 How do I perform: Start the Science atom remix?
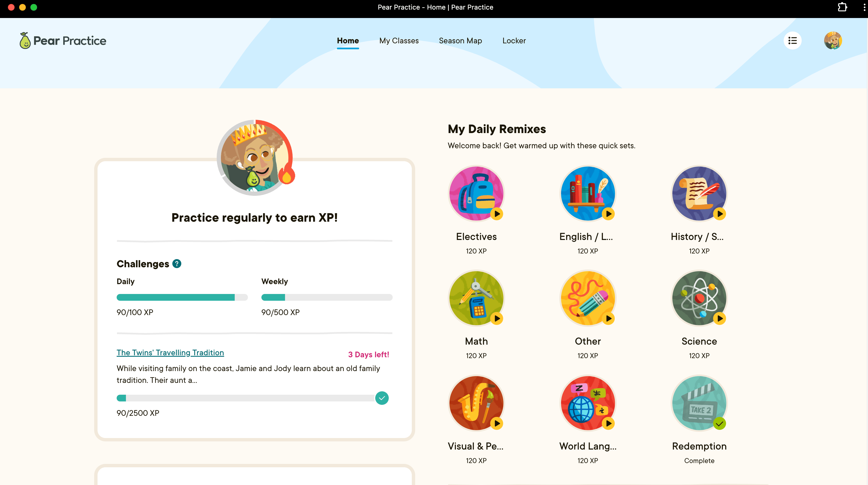699,298
